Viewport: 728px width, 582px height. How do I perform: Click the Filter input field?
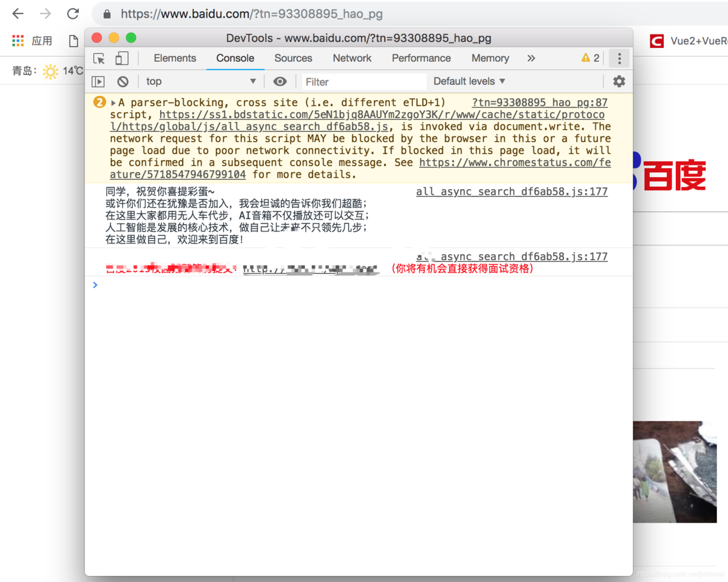(363, 81)
